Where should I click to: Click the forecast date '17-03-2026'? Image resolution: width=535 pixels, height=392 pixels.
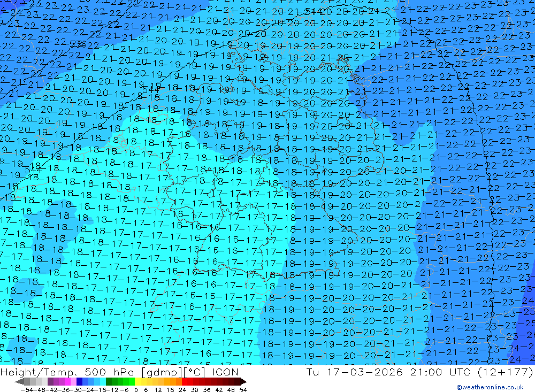click(364, 372)
